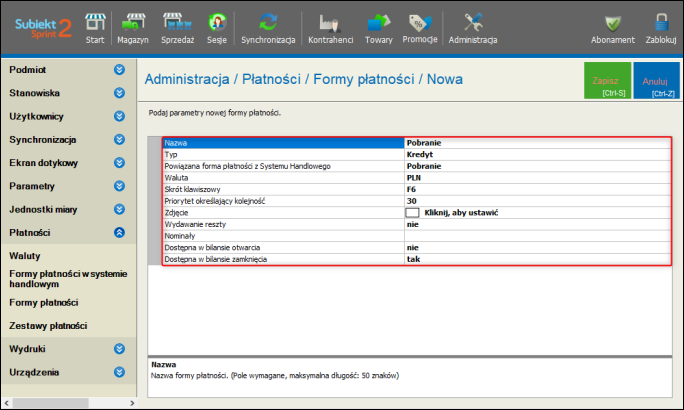
Task: Expand the Użytkownicy sidebar section
Action: tap(119, 116)
